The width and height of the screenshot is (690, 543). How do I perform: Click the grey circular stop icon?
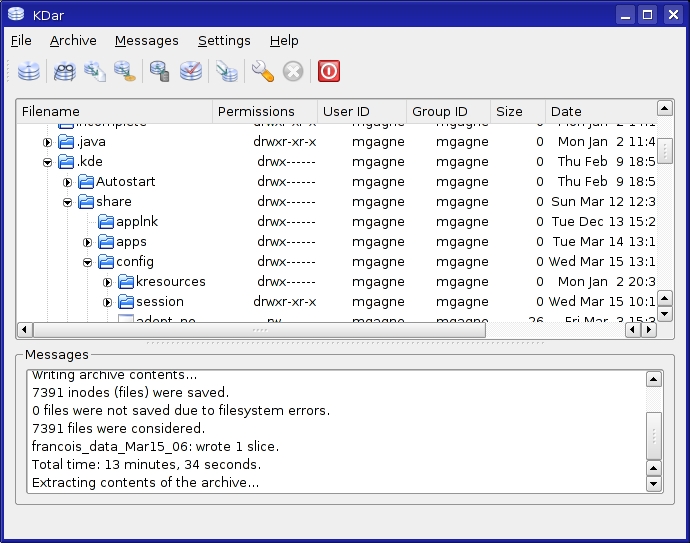[x=293, y=71]
